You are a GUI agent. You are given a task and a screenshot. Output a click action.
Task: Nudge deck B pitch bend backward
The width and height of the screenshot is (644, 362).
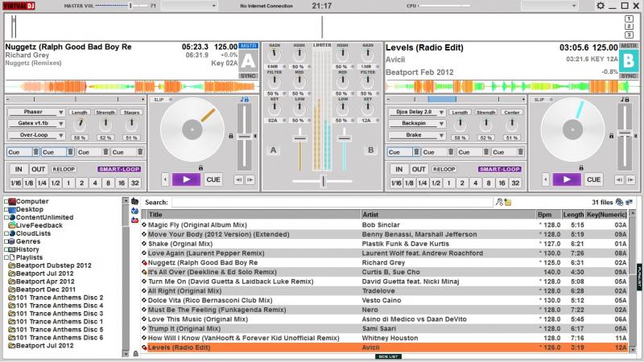619,179
